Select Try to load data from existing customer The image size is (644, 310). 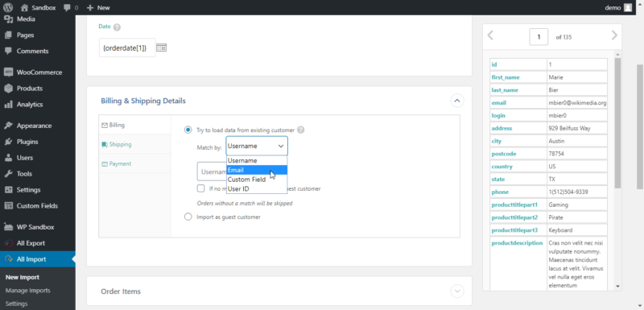coord(188,130)
